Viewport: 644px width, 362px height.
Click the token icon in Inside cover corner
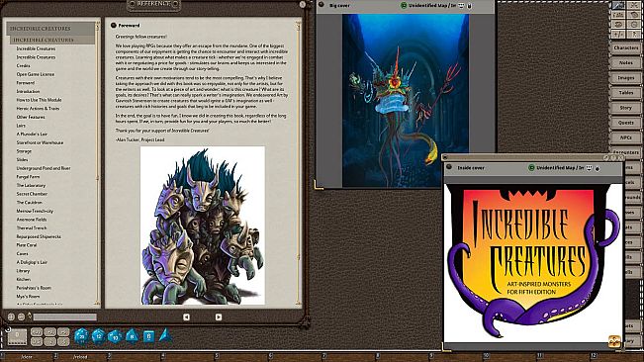(x=614, y=341)
